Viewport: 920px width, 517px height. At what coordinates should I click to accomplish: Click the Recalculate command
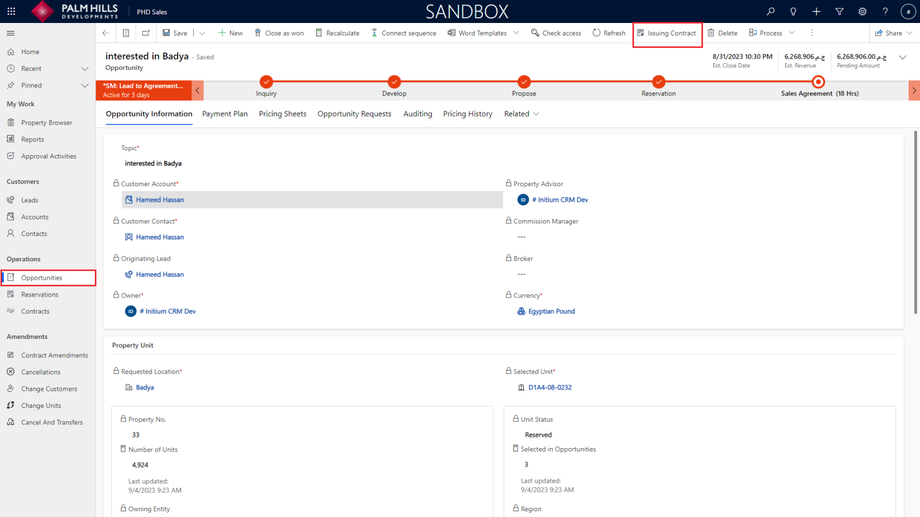point(337,33)
